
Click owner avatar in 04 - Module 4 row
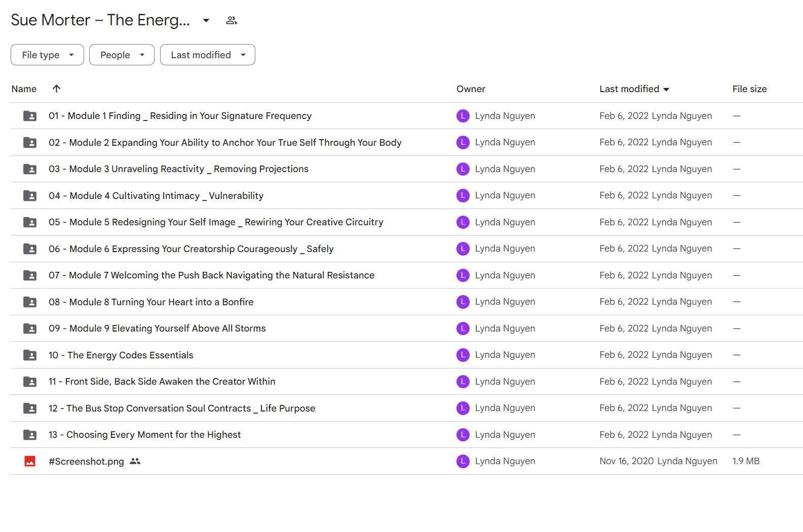coord(463,195)
